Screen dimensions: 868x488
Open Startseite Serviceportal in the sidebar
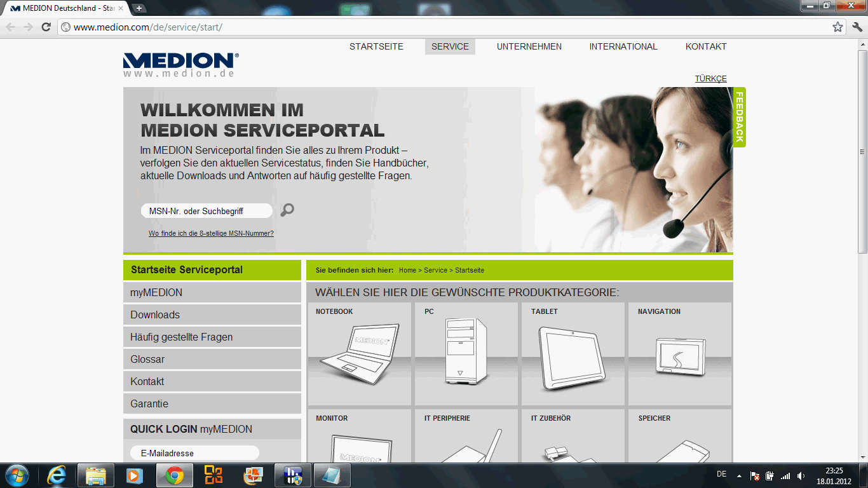click(x=212, y=270)
